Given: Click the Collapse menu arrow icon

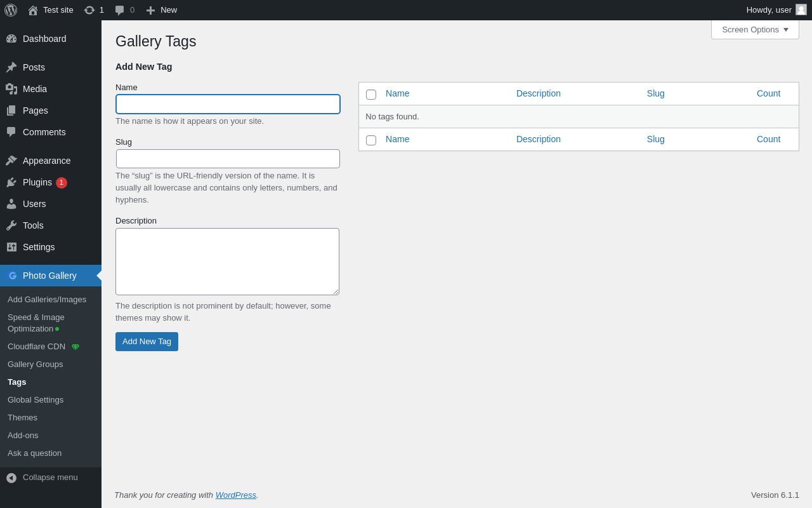Looking at the screenshot, I should click(x=11, y=478).
